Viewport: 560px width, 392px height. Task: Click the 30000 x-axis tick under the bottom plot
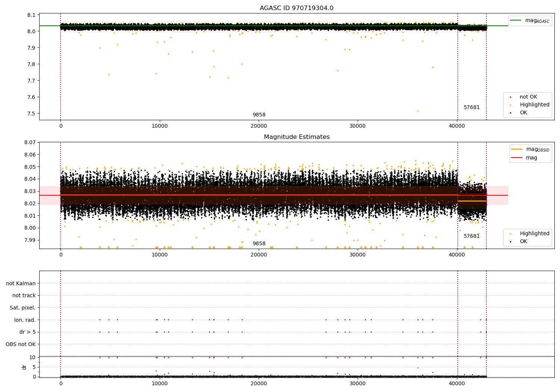(358, 384)
